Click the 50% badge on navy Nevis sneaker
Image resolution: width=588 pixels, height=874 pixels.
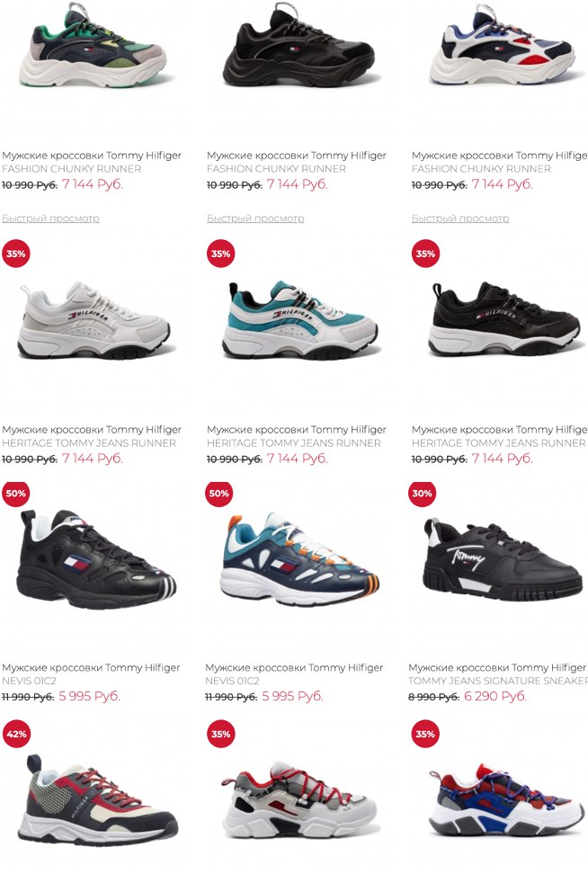(x=219, y=493)
